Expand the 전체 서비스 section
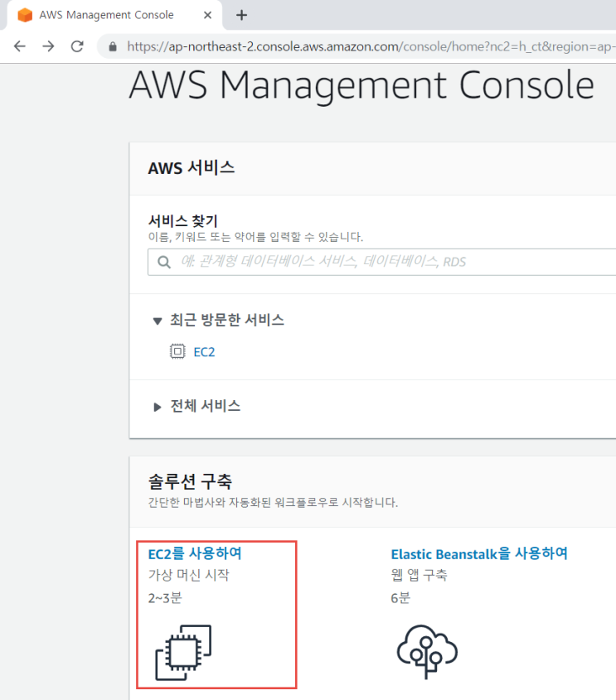This screenshot has height=700, width=616. click(x=158, y=407)
